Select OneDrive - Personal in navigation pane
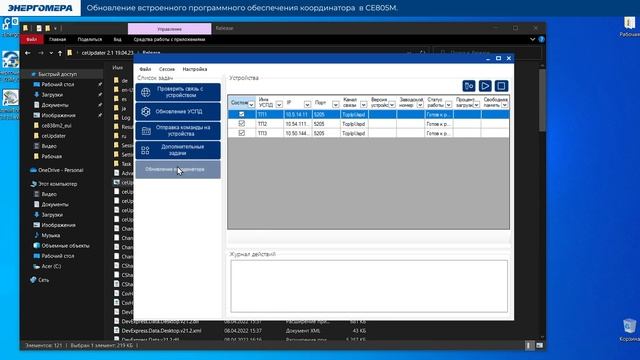This screenshot has width=640, height=360. click(x=60, y=170)
